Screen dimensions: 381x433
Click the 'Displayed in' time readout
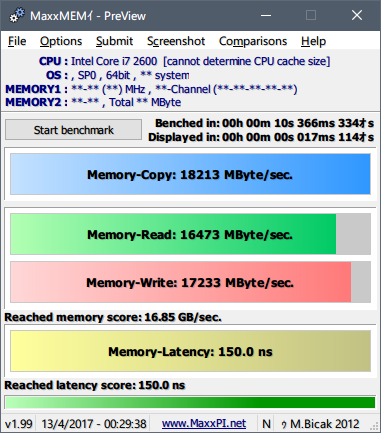pyautogui.click(x=261, y=137)
